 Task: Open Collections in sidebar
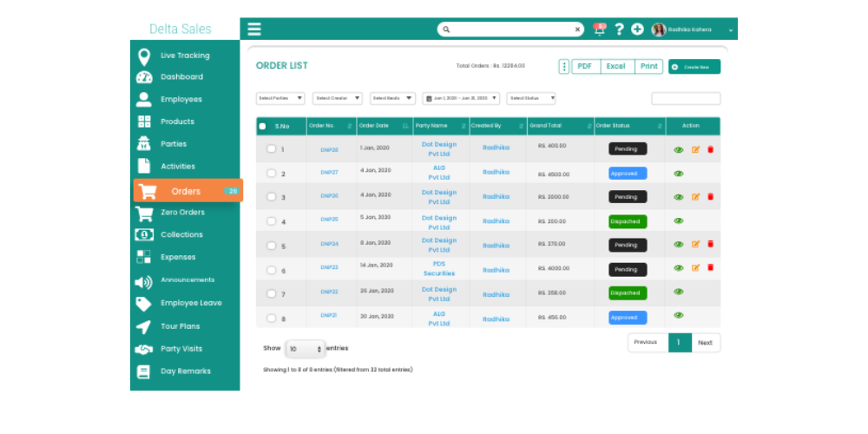coord(181,234)
